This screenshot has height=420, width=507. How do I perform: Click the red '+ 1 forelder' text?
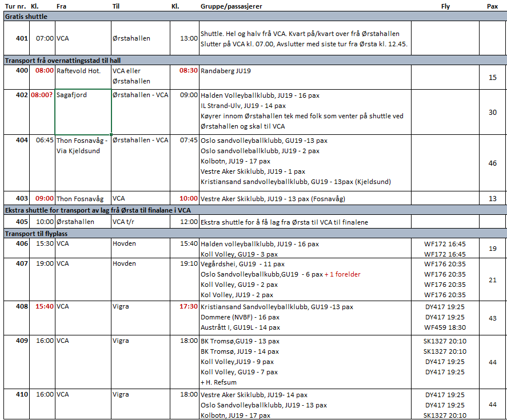coord(342,274)
